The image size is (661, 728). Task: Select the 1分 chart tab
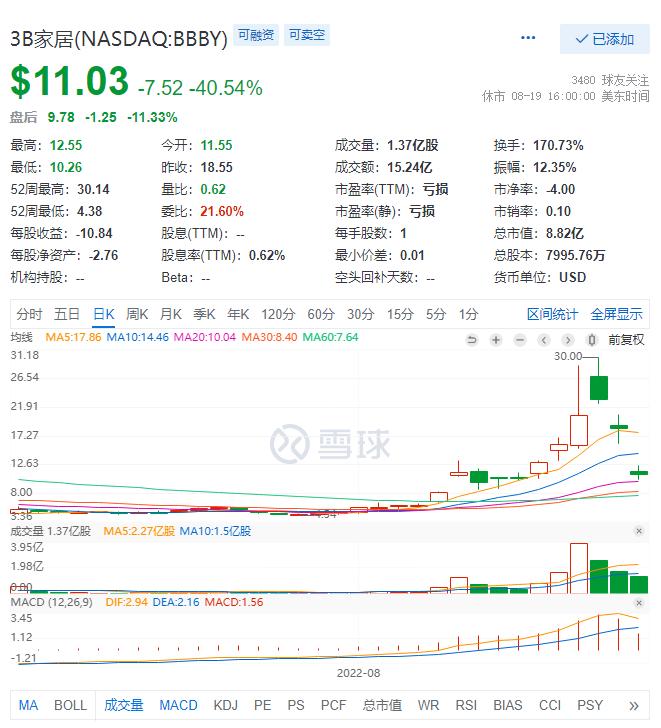point(468,314)
